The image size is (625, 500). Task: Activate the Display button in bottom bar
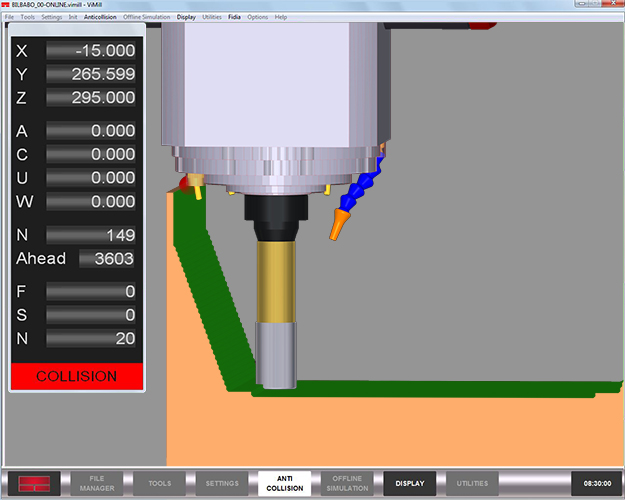[x=409, y=484]
